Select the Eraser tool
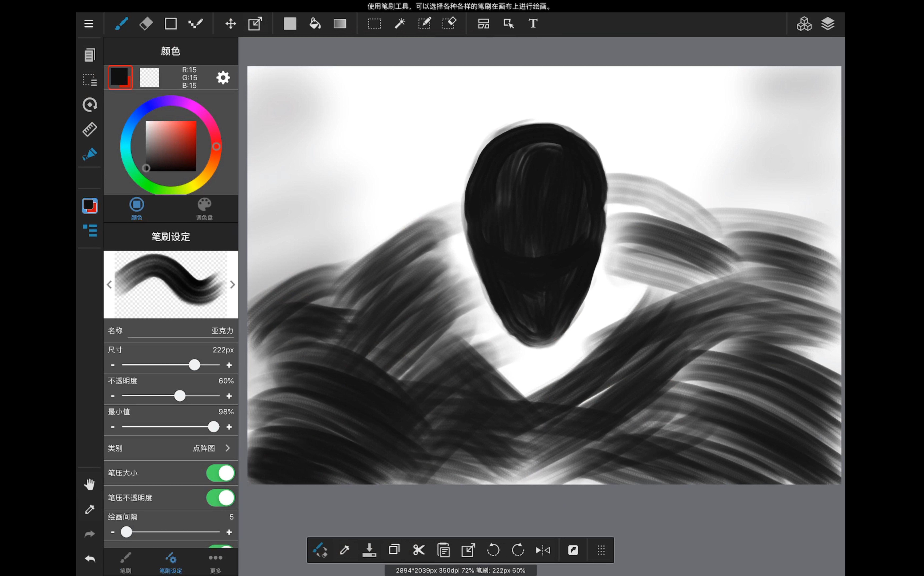The width and height of the screenshot is (924, 576). [x=146, y=24]
